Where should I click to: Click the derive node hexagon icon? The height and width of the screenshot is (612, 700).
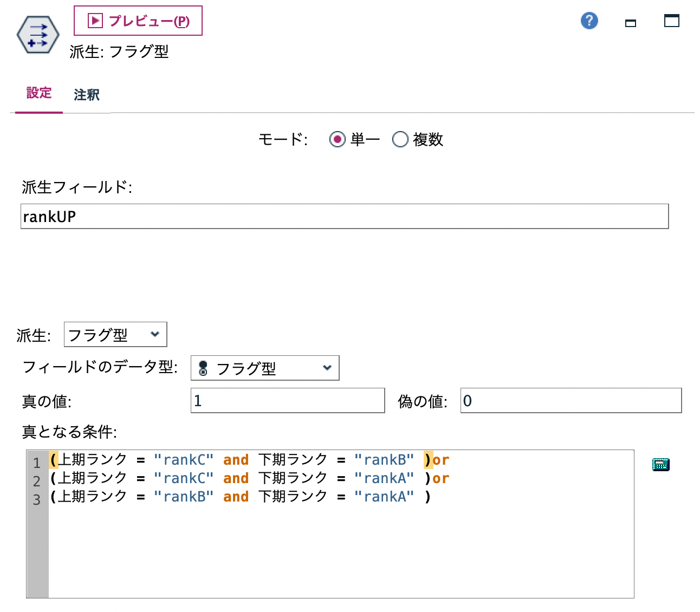37,35
